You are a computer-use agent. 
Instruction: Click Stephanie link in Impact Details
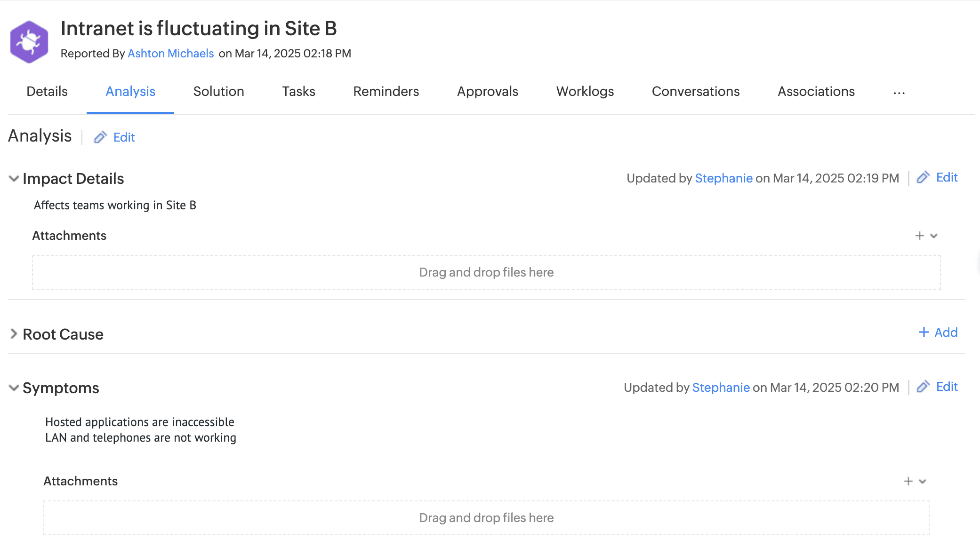(723, 178)
